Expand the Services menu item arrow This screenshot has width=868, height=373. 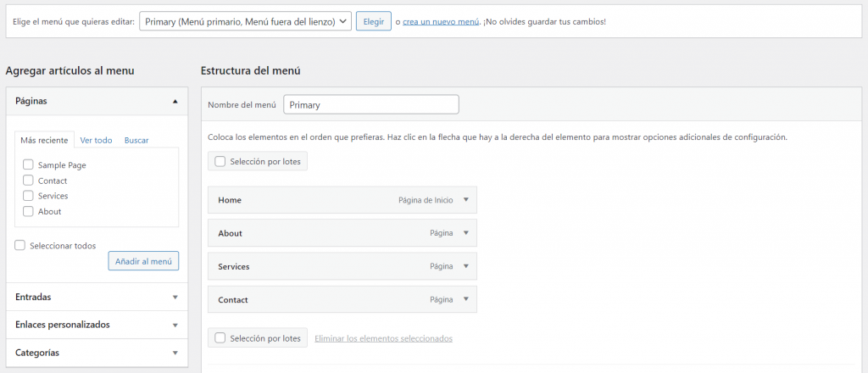click(465, 266)
